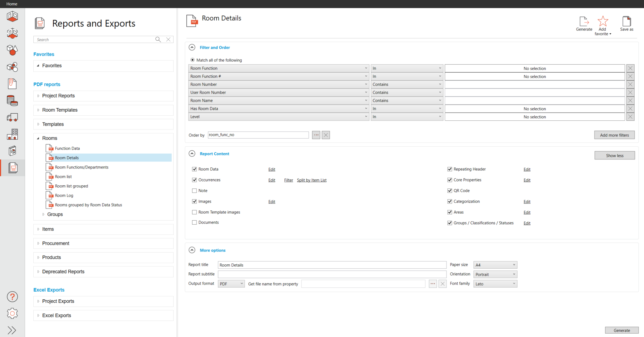The height and width of the screenshot is (337, 644).
Task: Click the Generate icon at top right
Action: (x=584, y=22)
